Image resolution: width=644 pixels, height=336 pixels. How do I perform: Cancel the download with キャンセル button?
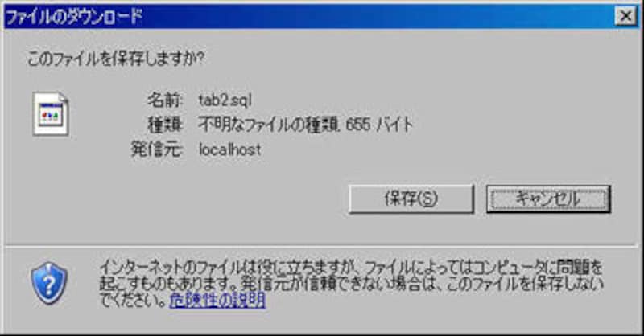coord(548,199)
